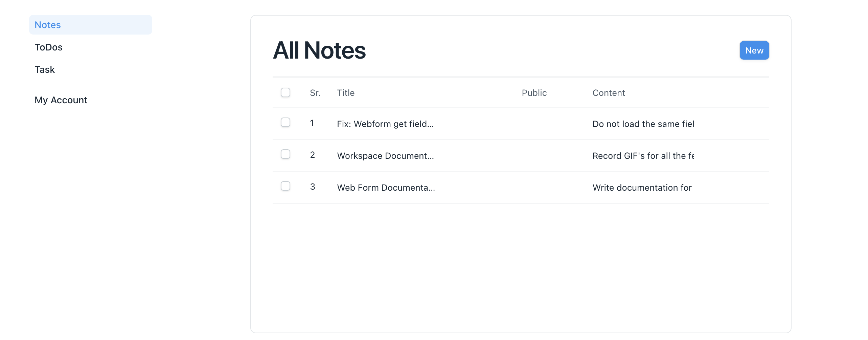Click the Sr. column header
868x340 pixels.
(315, 93)
